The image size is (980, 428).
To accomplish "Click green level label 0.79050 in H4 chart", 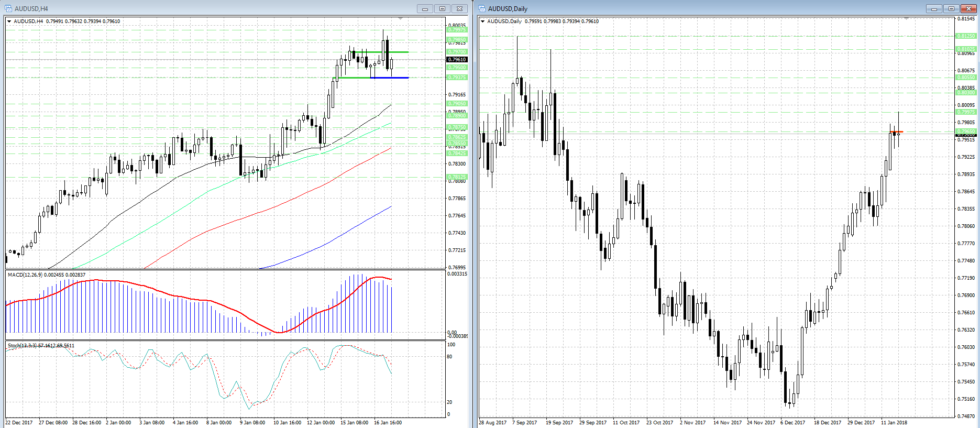I will (457, 104).
